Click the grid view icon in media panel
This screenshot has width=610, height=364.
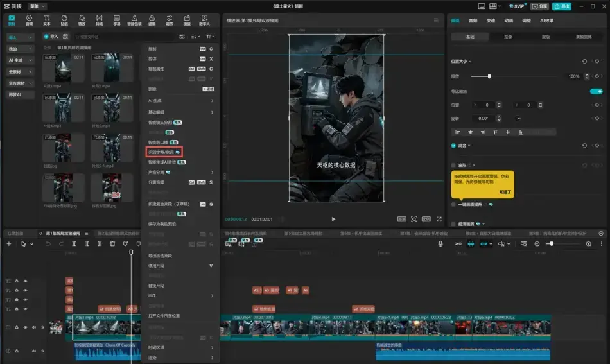point(182,37)
